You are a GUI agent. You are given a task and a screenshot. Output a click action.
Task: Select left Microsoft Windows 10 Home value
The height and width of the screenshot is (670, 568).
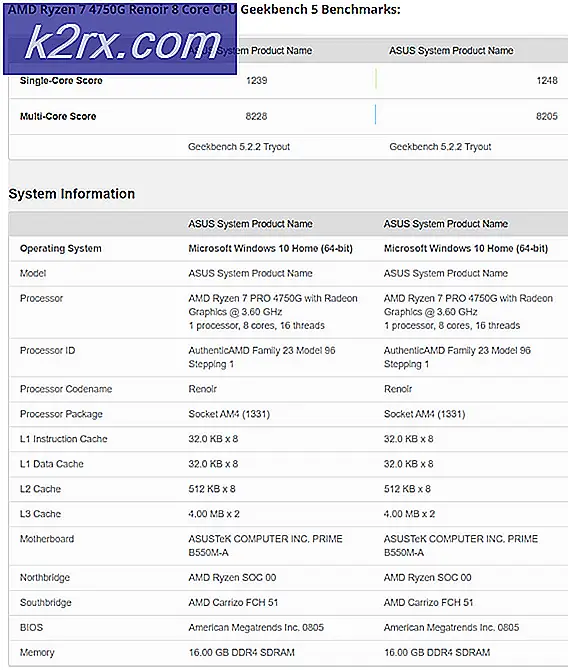click(271, 249)
